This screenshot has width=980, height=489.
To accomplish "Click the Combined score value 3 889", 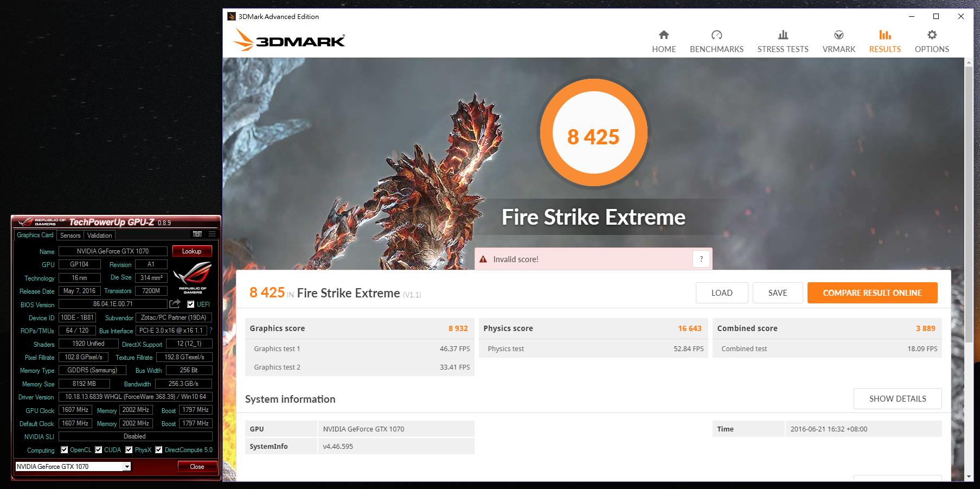I will coord(925,328).
